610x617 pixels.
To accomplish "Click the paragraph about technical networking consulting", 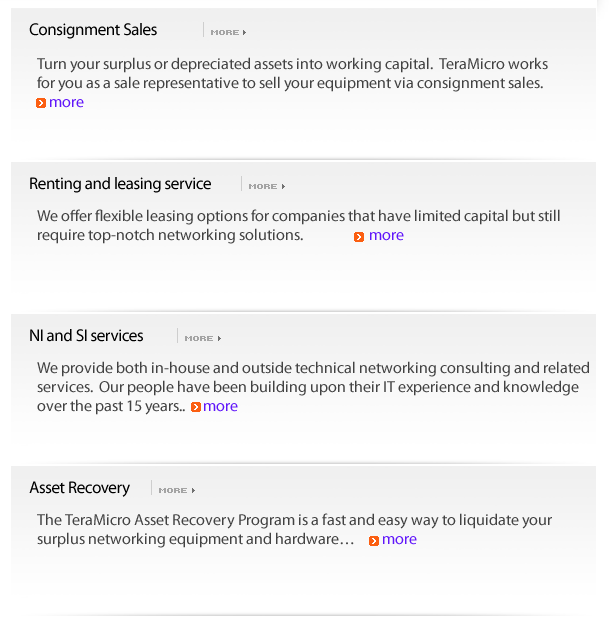I will [313, 377].
